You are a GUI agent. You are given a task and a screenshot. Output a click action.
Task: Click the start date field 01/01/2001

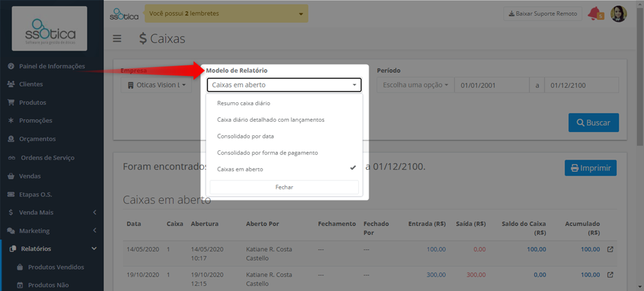tap(492, 85)
